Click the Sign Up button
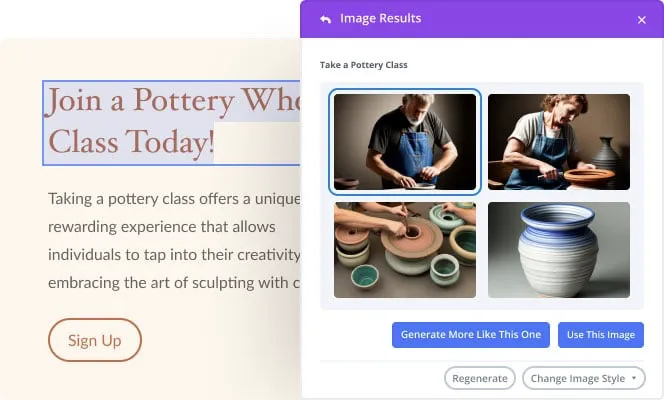 click(95, 340)
